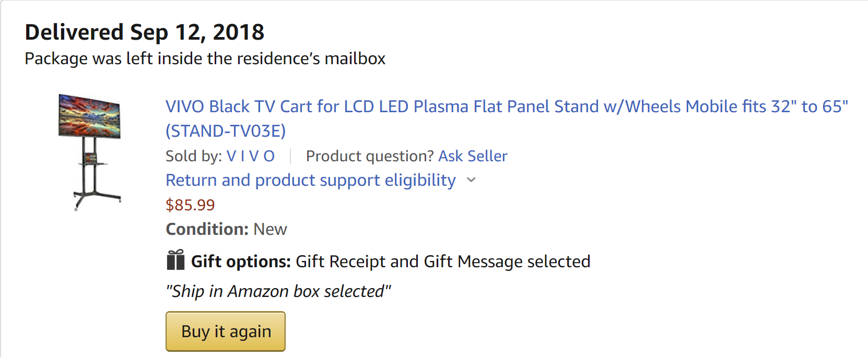Viewport: 868px width, 357px height.
Task: Click the gift box icon
Action: [x=175, y=260]
